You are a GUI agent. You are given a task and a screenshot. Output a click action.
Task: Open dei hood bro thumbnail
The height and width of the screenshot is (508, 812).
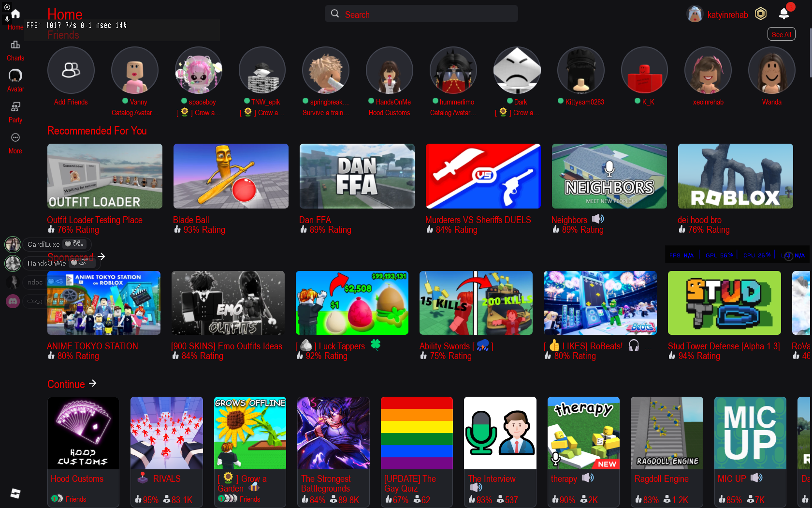click(x=736, y=176)
